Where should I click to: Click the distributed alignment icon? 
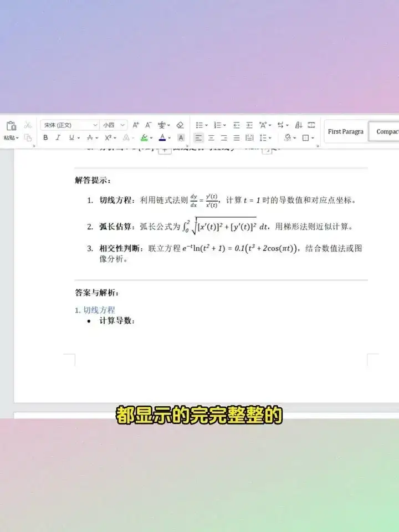(249, 138)
